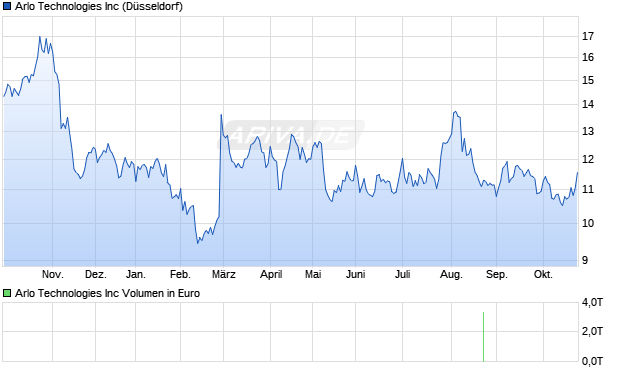Click the price axis value 13
Viewport: 620px width, 371px height.
pos(588,131)
